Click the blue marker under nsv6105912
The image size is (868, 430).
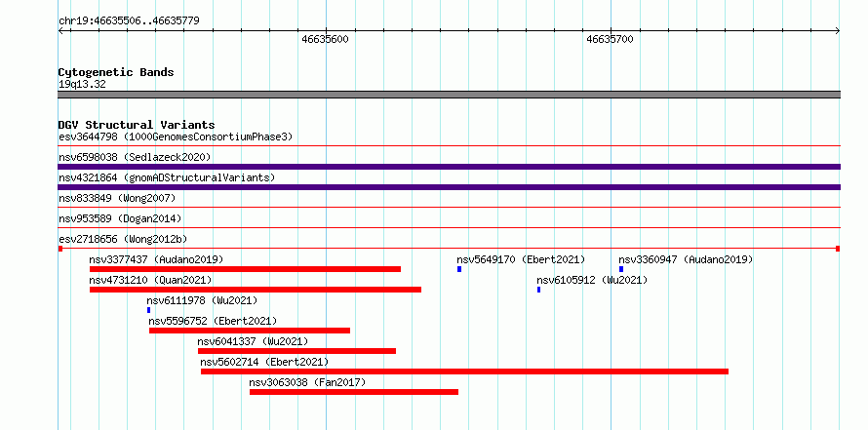click(538, 290)
